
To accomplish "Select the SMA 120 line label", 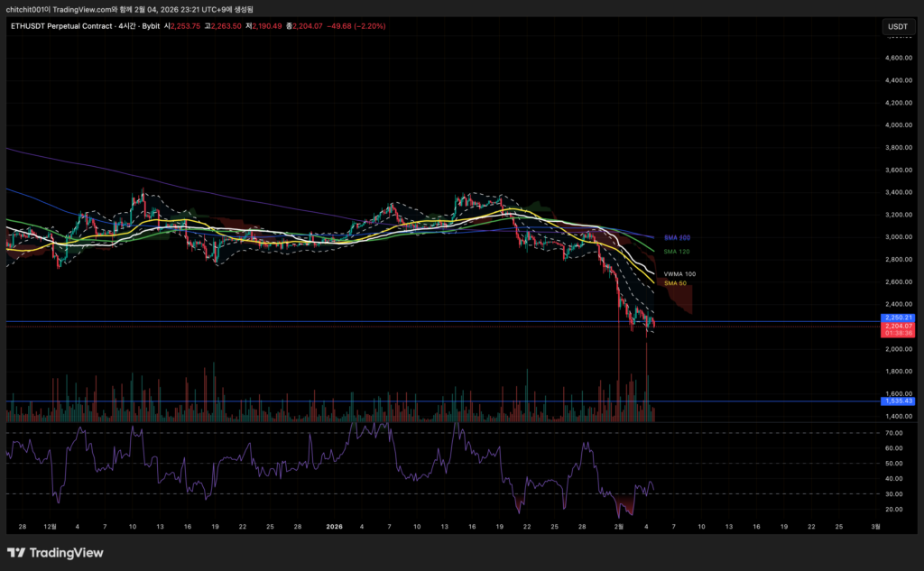I will pos(677,251).
